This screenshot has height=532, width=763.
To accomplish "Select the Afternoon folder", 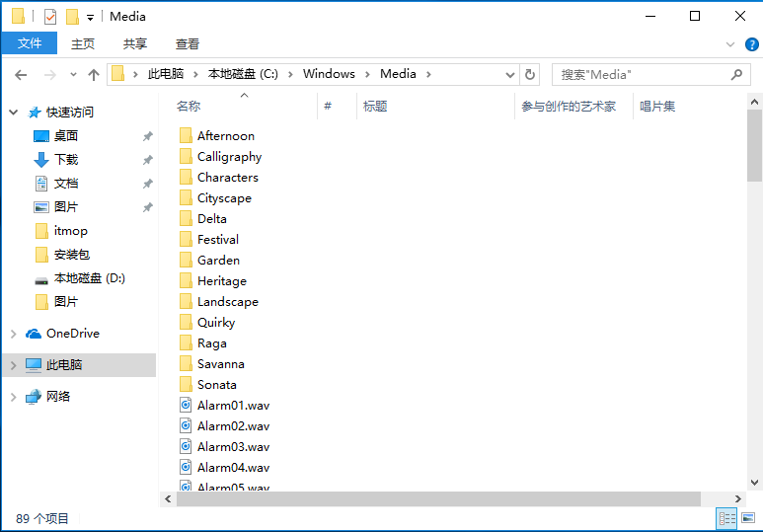I will click(226, 136).
